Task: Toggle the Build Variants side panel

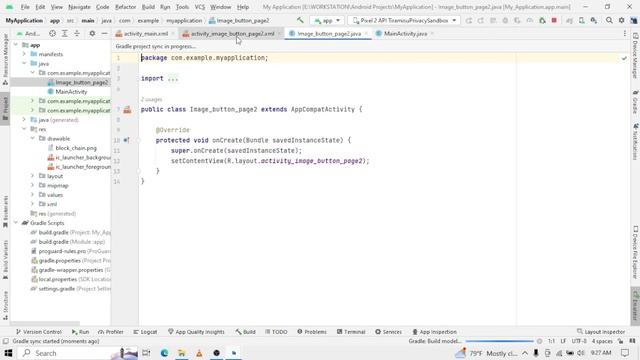Action: click(x=5, y=259)
